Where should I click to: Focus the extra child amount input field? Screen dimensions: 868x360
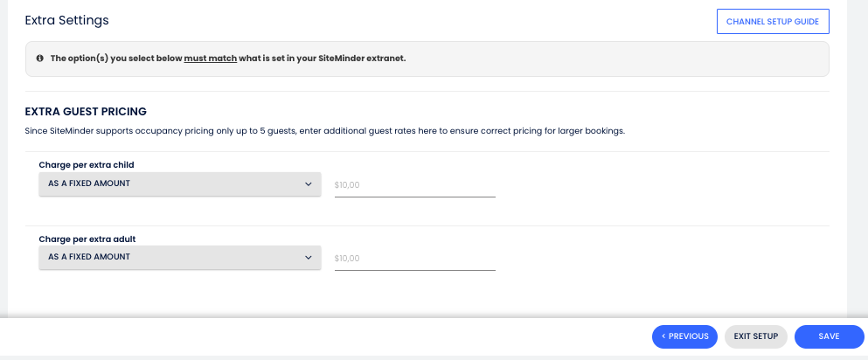point(414,185)
